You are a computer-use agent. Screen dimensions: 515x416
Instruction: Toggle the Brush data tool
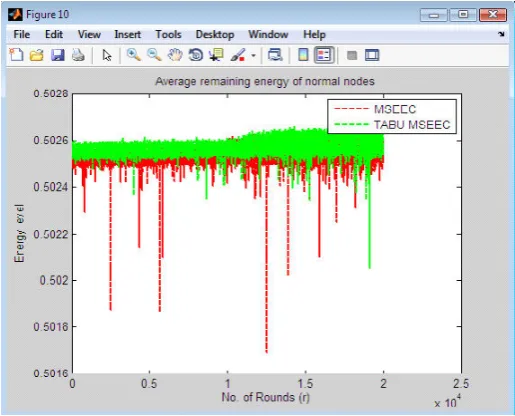(238, 55)
